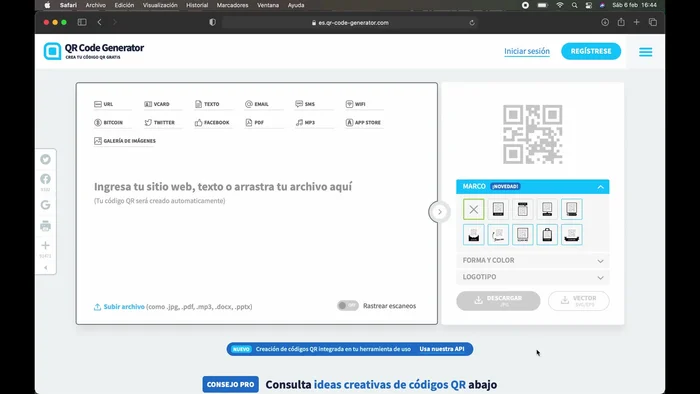Click the Iniciar sesión link
The image size is (700, 394).
click(527, 51)
